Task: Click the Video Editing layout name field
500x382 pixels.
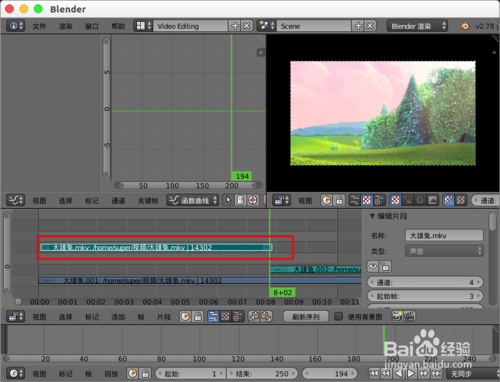Action: (x=191, y=26)
